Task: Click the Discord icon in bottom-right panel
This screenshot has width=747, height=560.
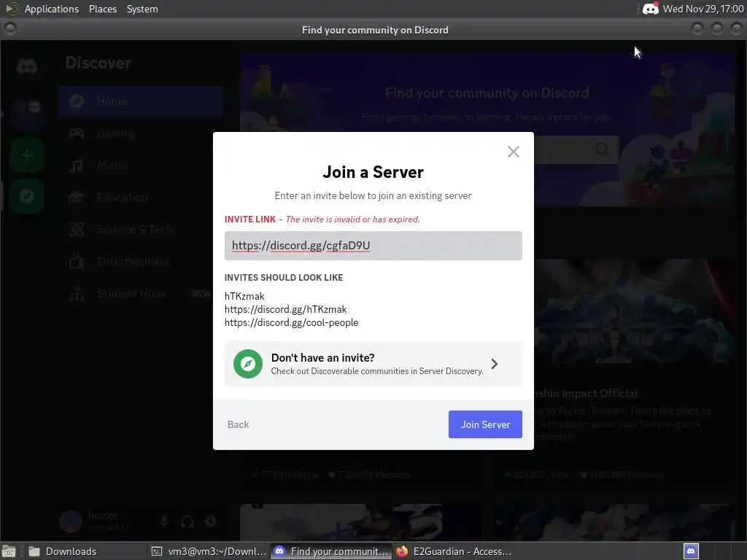Action: click(691, 551)
